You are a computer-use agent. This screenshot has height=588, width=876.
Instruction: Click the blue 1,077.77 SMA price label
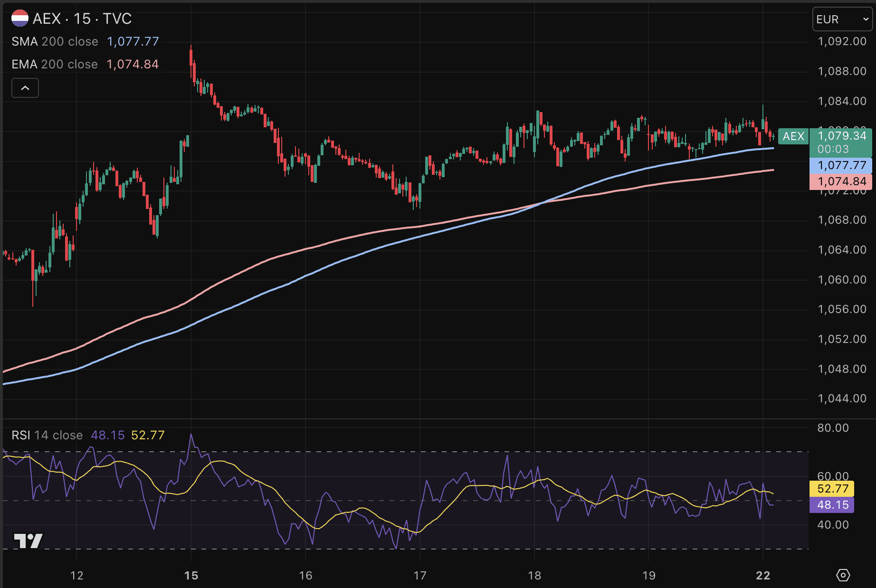point(841,165)
